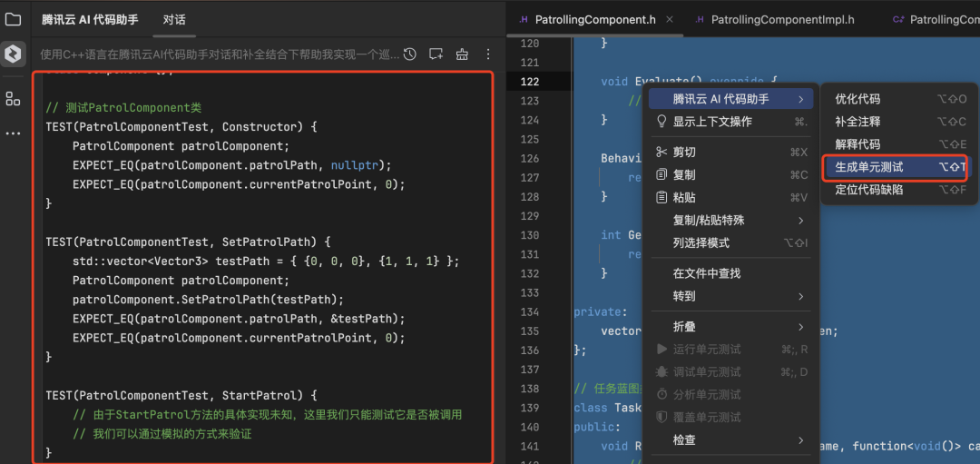Click 'TEST(PatrolComponentTest, StartPatrol) {' code line

(x=181, y=395)
